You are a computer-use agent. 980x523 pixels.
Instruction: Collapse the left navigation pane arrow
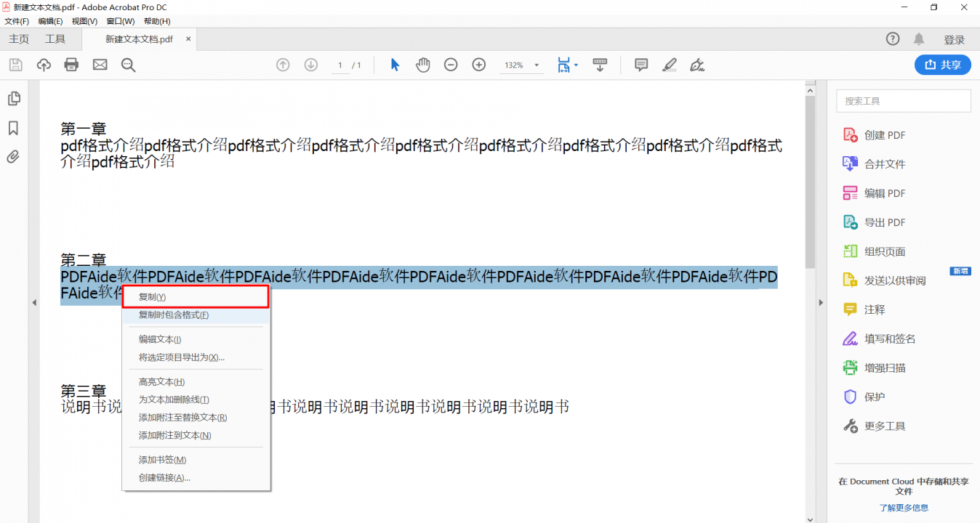click(x=33, y=302)
